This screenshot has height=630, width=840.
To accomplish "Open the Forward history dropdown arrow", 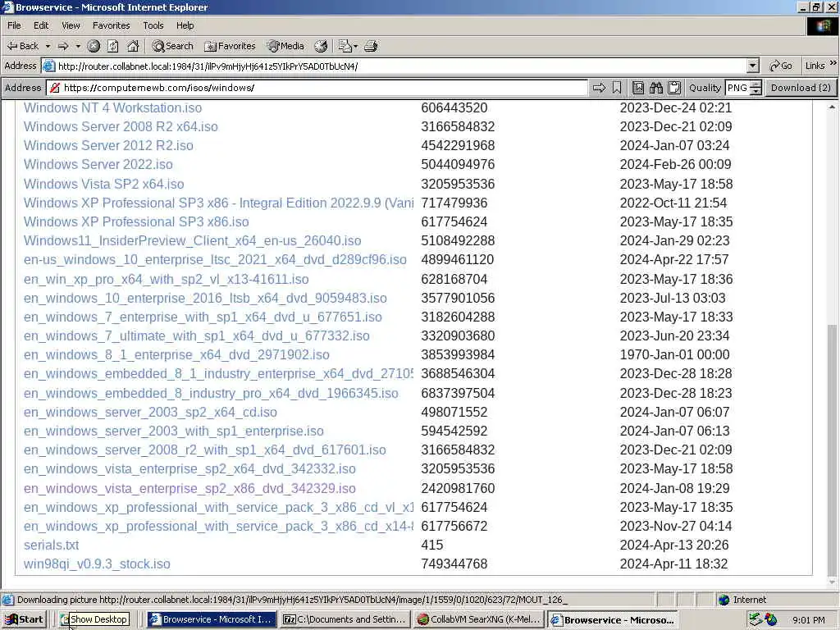I will coord(78,46).
